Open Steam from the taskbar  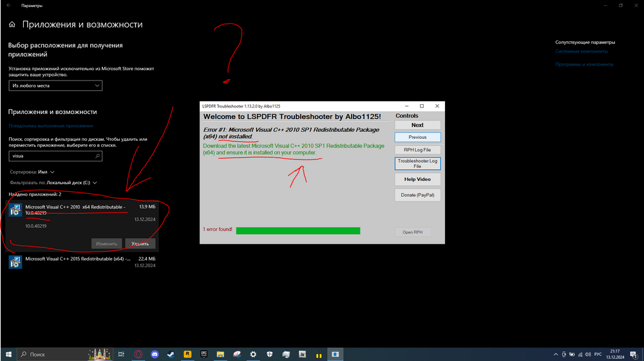171,355
